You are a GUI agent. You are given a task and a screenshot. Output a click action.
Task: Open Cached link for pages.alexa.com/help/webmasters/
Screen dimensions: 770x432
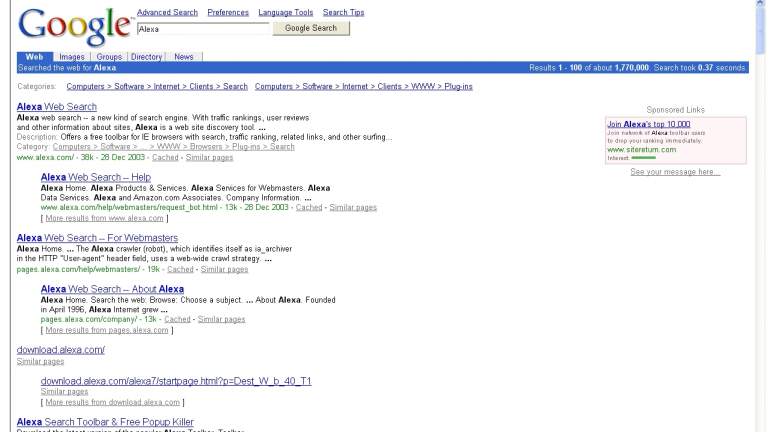[x=180, y=270]
